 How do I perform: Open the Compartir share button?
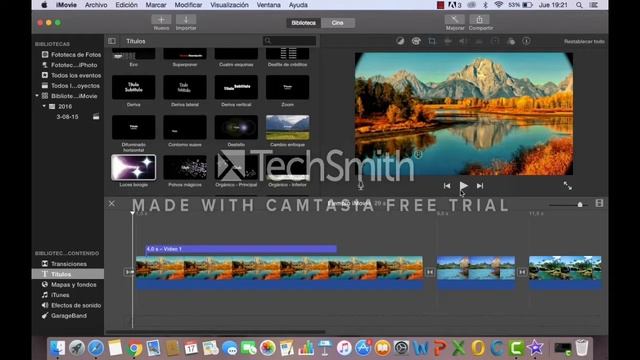click(x=480, y=20)
